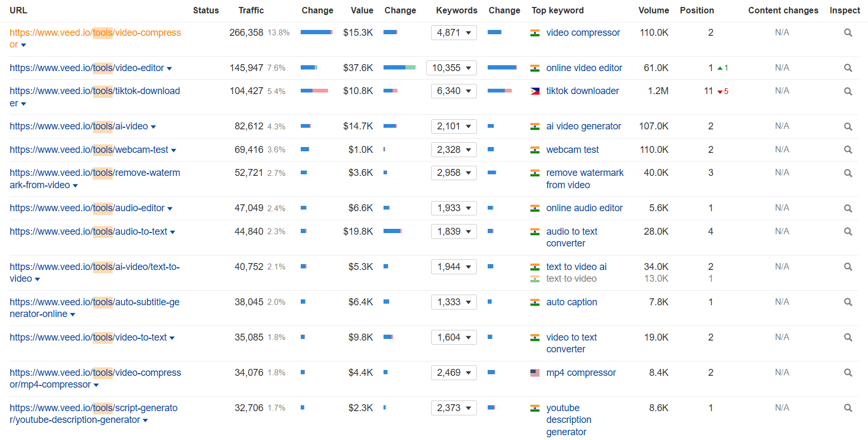The image size is (868, 440).
Task: Expand the caret after video-editor URL
Action: [x=169, y=69]
